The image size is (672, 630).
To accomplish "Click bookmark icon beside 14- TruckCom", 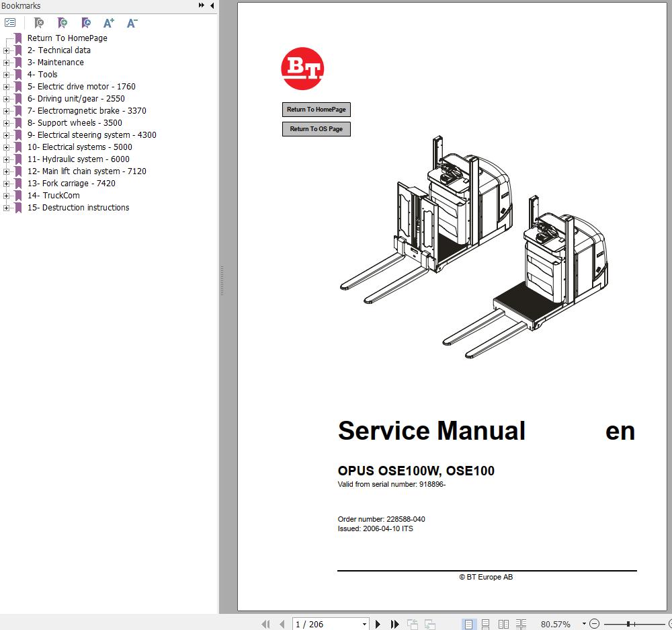I will click(x=18, y=196).
